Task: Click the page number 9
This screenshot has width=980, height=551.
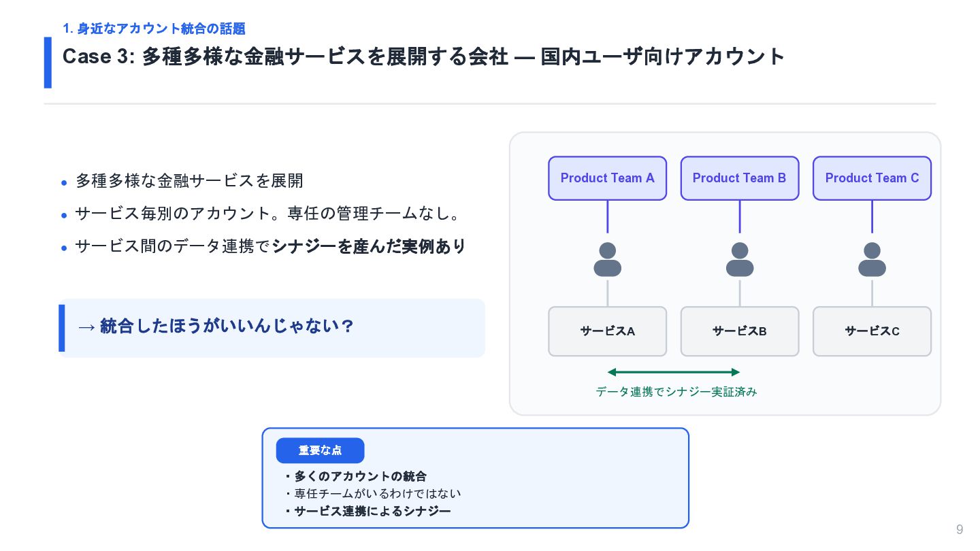Action: coord(960,530)
